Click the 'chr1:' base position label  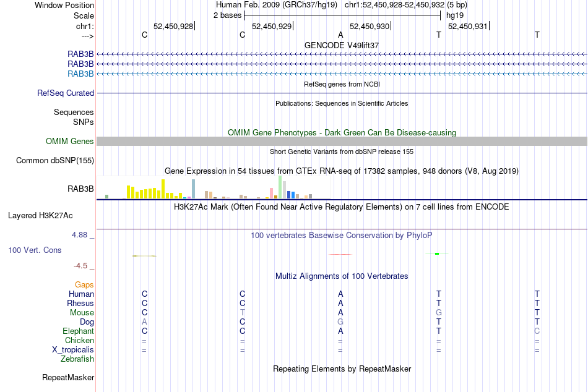tap(85, 26)
